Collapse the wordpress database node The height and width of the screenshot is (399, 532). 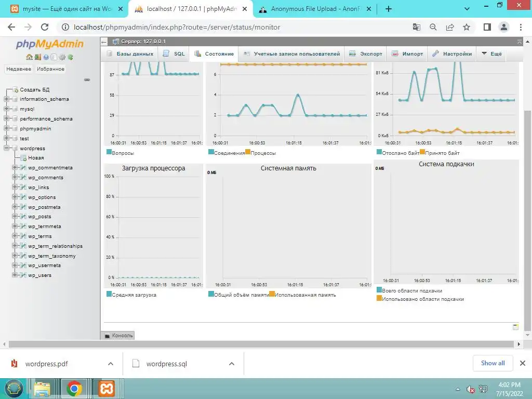(6, 148)
